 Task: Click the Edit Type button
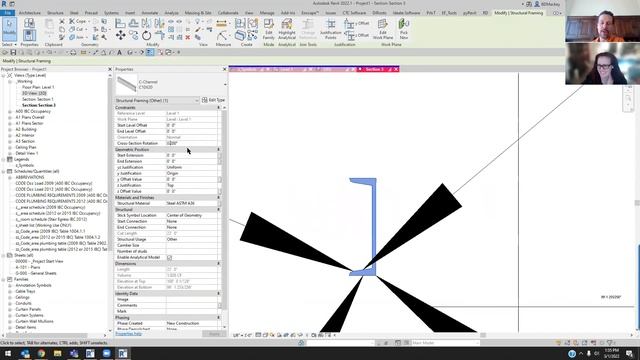click(213, 100)
